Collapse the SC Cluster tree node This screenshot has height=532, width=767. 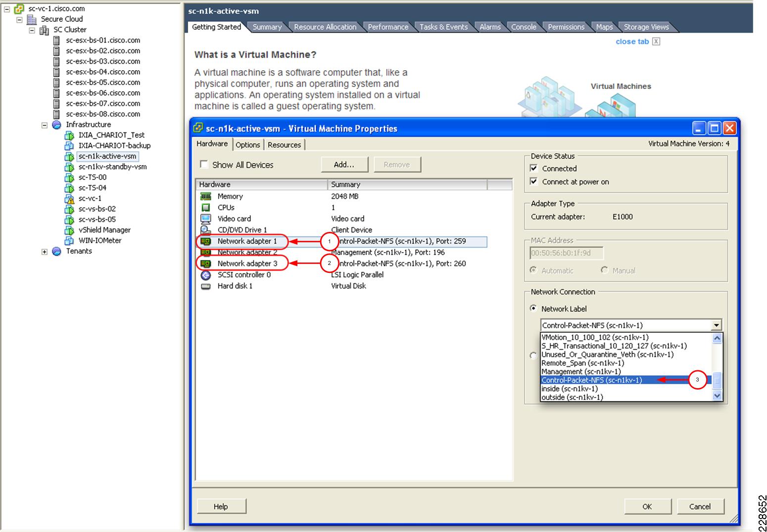[32, 30]
